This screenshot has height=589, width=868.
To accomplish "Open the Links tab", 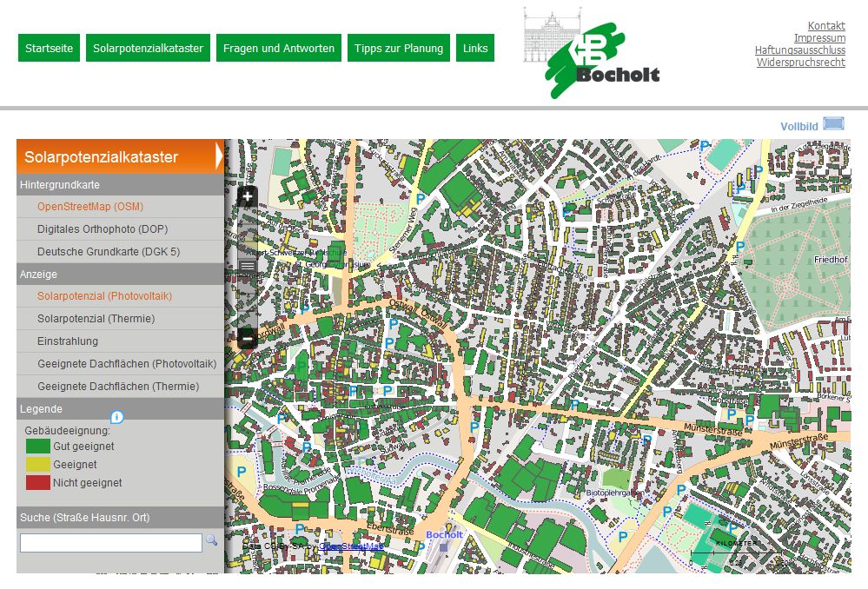I will pos(475,48).
